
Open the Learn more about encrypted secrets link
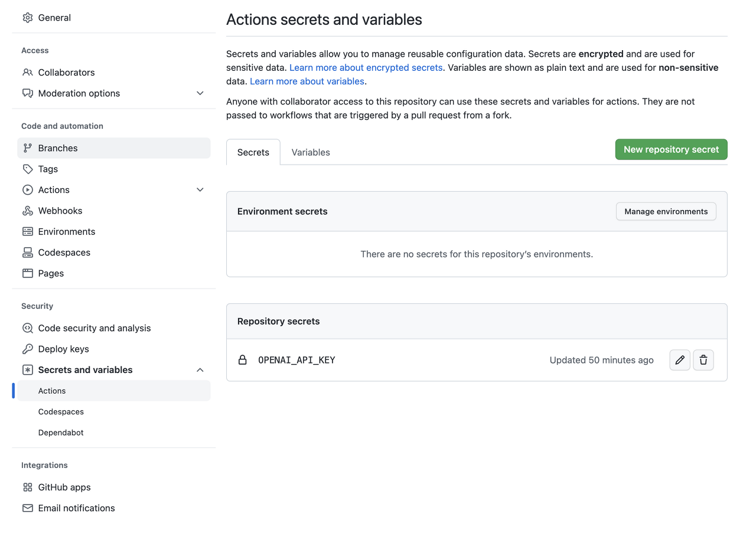366,68
